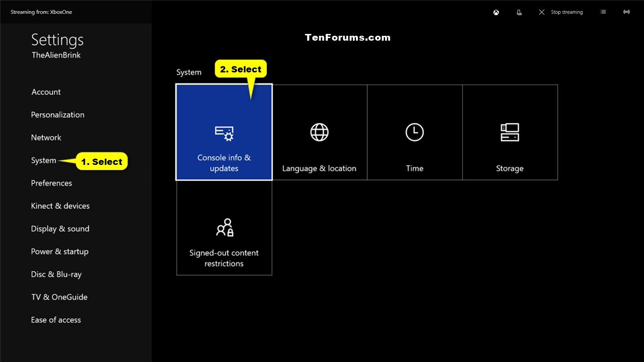
Task: Open the streaming menu list icon
Action: pyautogui.click(x=603, y=12)
